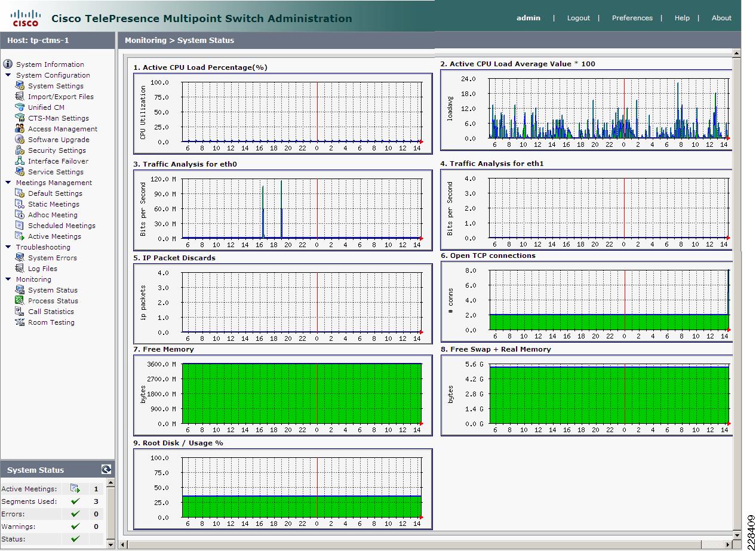Click the Traffic Analysis for eth0 graph
The image size is (756, 551).
pos(283,210)
